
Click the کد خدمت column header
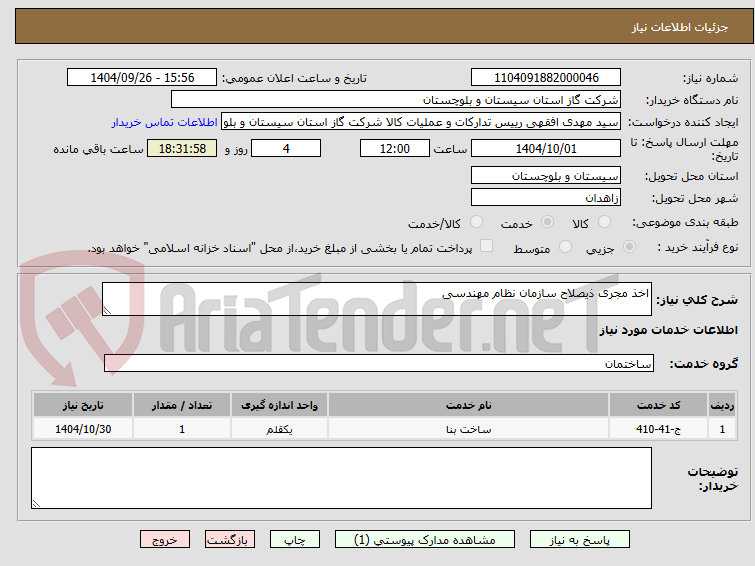(658, 405)
